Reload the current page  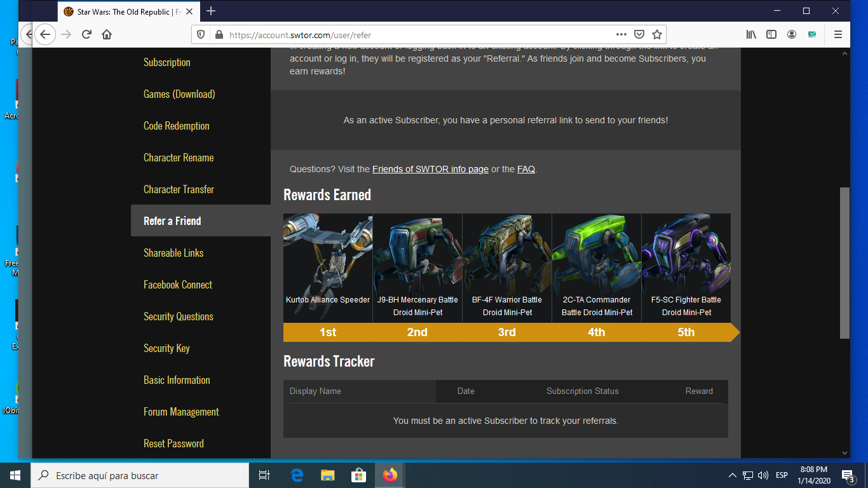coord(86,34)
